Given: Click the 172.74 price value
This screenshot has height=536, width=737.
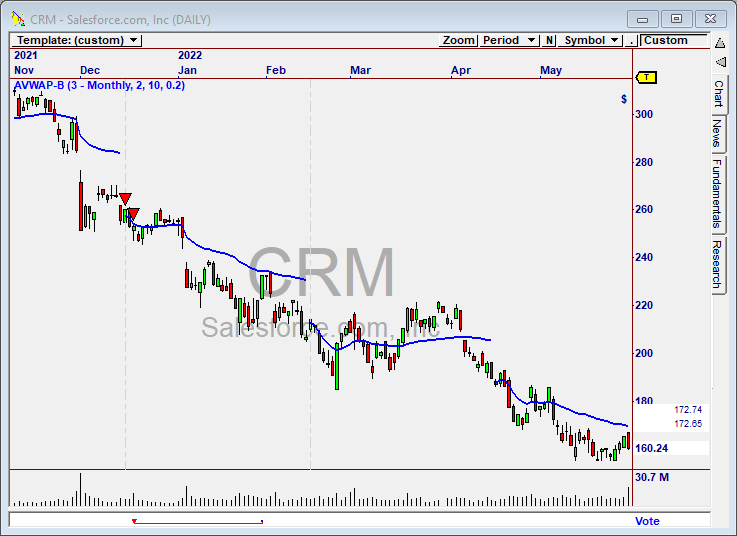Looking at the screenshot, I should tap(688, 410).
